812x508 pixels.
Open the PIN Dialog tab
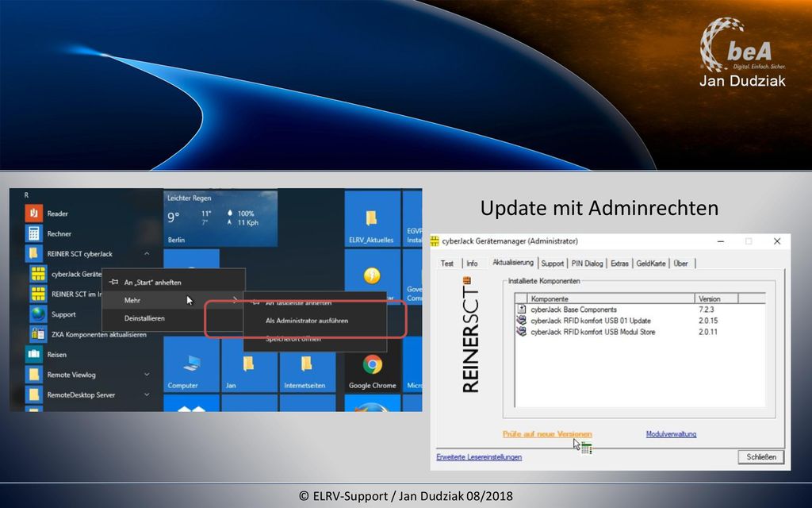click(x=588, y=264)
